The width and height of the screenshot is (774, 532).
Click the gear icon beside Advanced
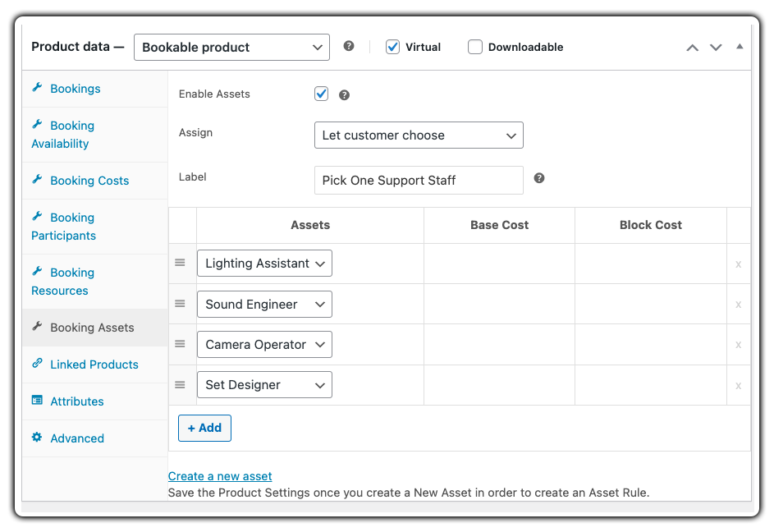(x=37, y=437)
